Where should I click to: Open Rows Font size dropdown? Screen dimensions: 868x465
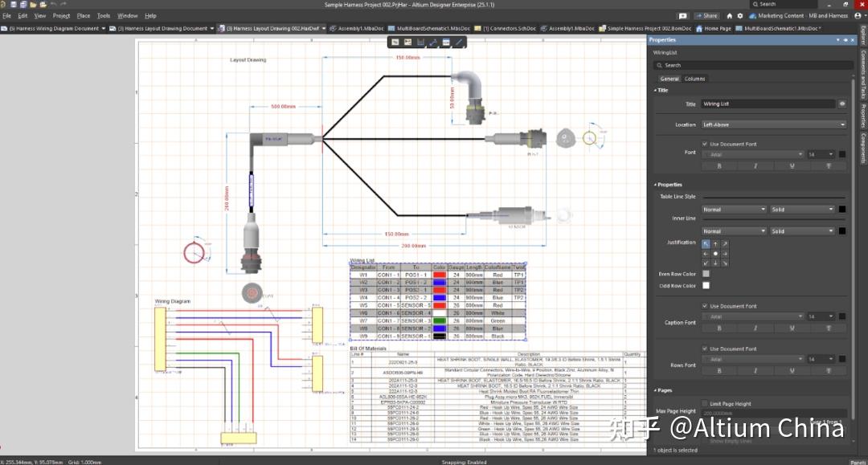(821, 360)
